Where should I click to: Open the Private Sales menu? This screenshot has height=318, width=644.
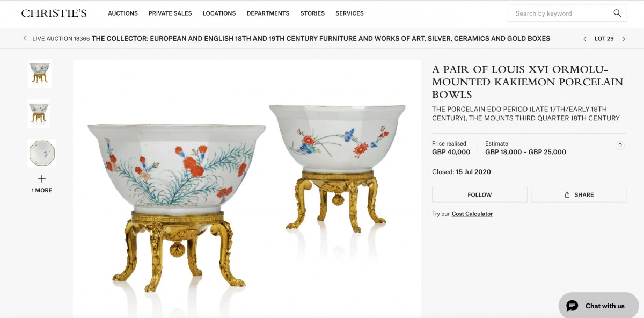click(170, 13)
